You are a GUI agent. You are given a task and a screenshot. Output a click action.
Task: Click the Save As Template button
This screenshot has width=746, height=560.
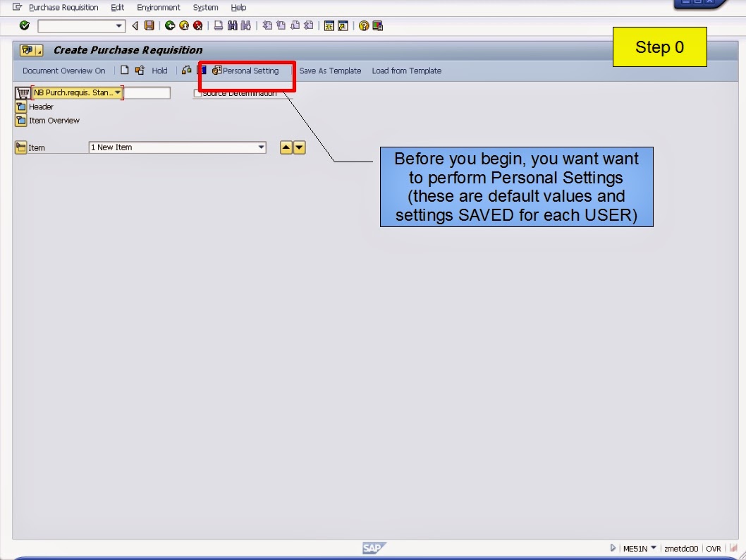pyautogui.click(x=330, y=71)
